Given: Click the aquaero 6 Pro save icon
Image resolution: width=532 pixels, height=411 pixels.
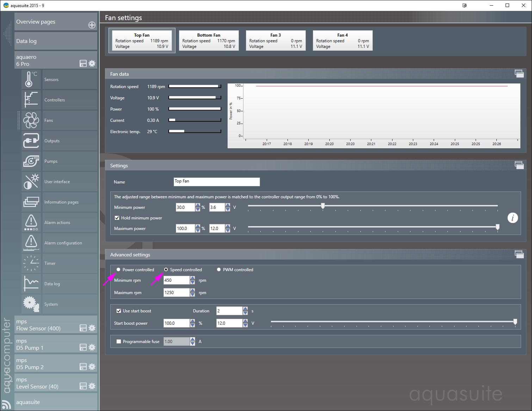Looking at the screenshot, I should [83, 63].
